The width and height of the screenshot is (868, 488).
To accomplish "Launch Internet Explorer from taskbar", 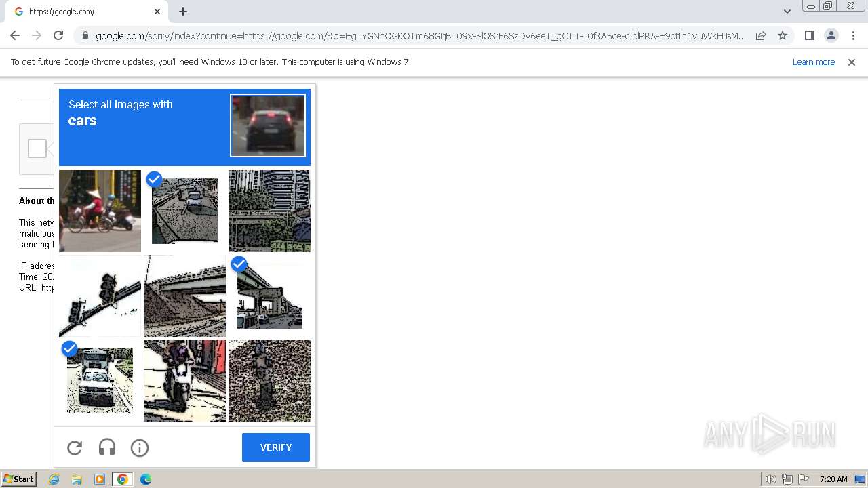I will pyautogui.click(x=54, y=479).
